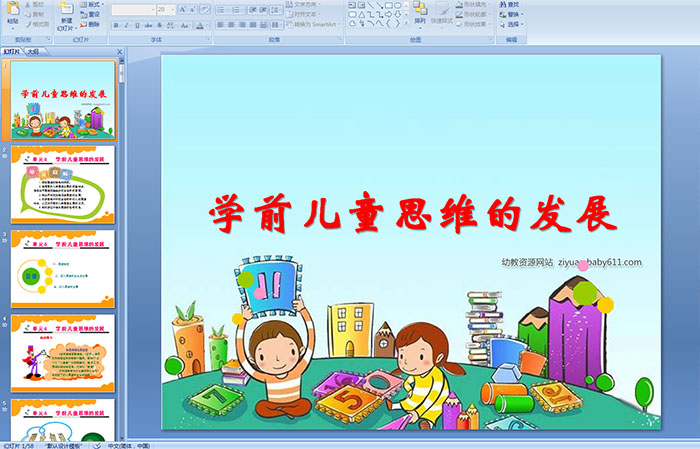Open the Replace (替换) dropdown
This screenshot has height=449, width=700.
[512, 14]
